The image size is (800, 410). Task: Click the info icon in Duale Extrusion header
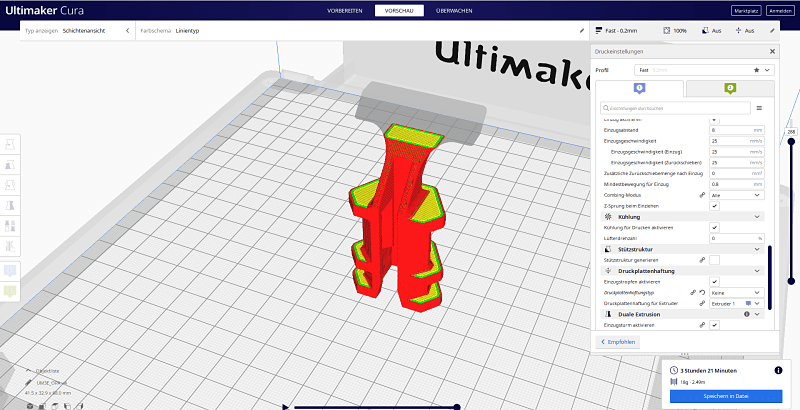click(x=747, y=314)
